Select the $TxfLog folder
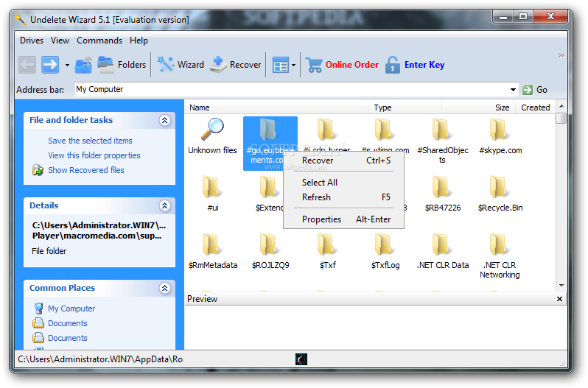Viewport: 588px width, 388px height. pyautogui.click(x=385, y=251)
